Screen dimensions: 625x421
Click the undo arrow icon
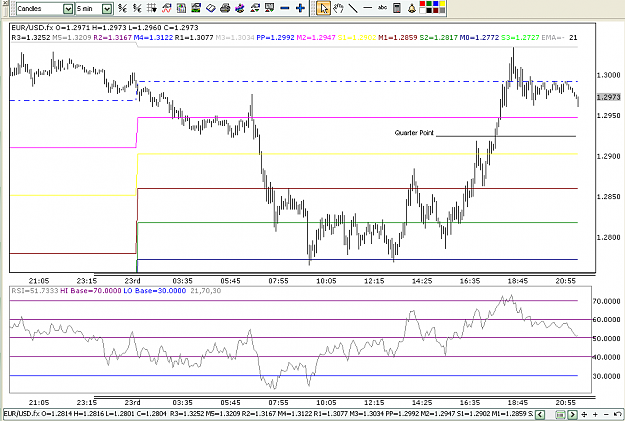click(617, 414)
